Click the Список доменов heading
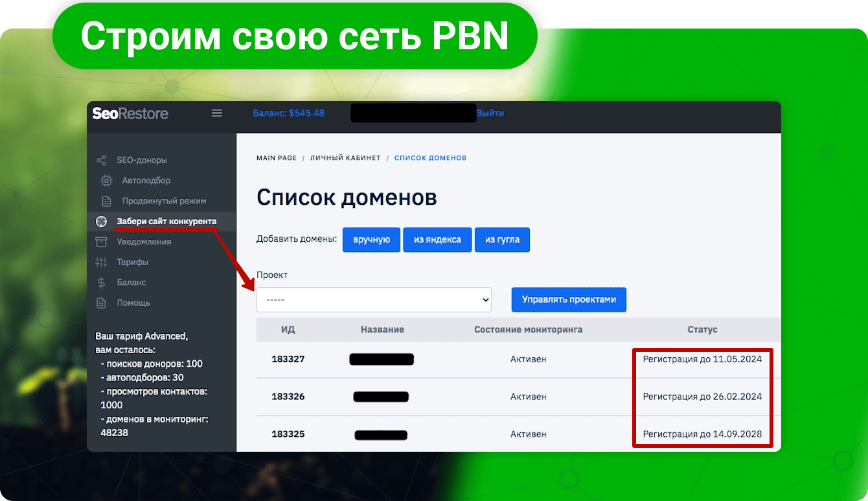Screen dimensions: 868x501 pyautogui.click(x=347, y=197)
